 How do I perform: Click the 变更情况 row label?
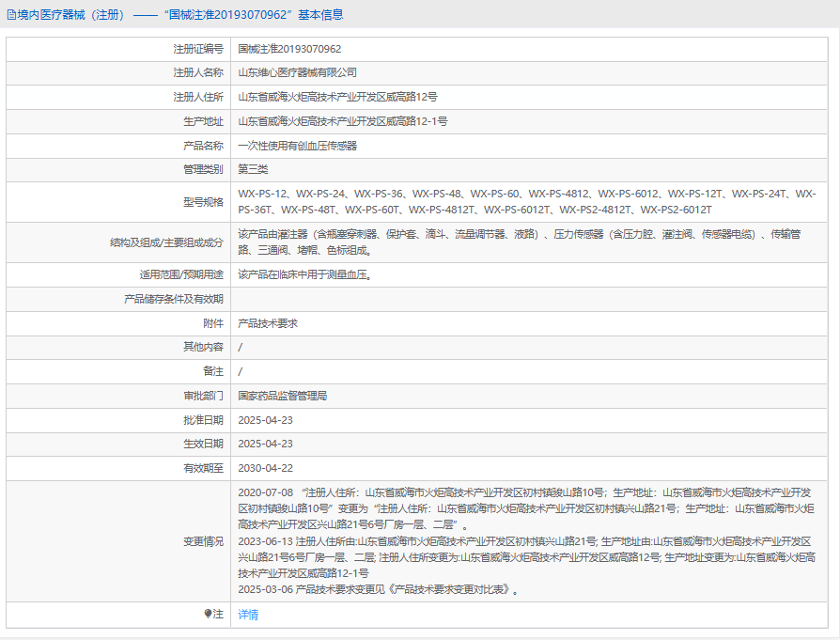coord(203,541)
